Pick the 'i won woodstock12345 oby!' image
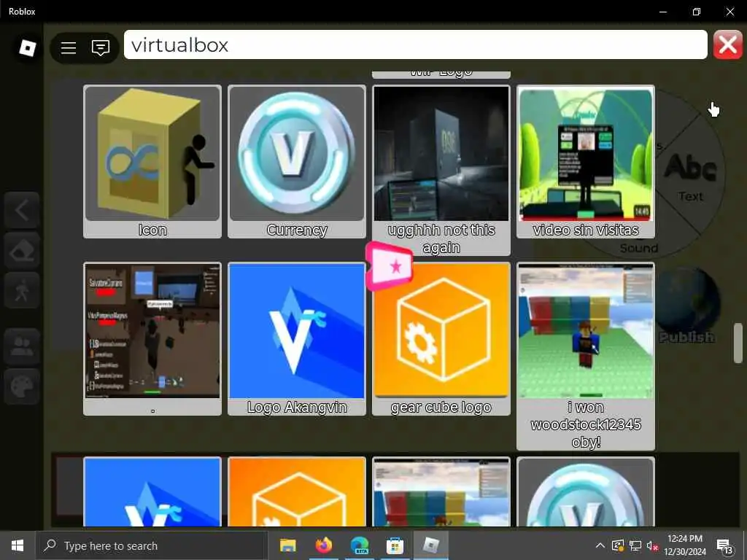 tap(586, 330)
